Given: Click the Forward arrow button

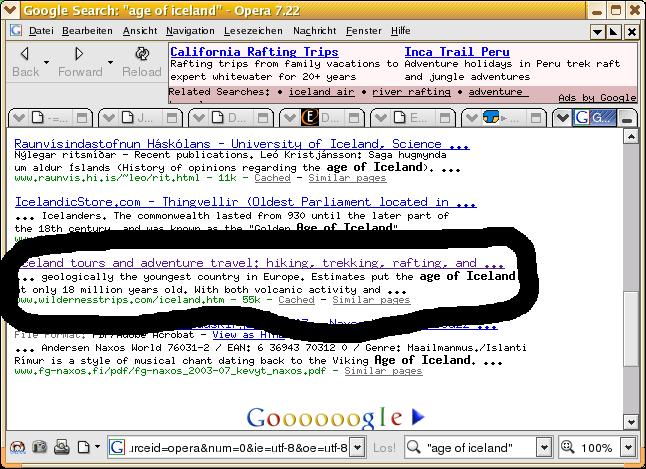Looking at the screenshot, I should pos(79,53).
